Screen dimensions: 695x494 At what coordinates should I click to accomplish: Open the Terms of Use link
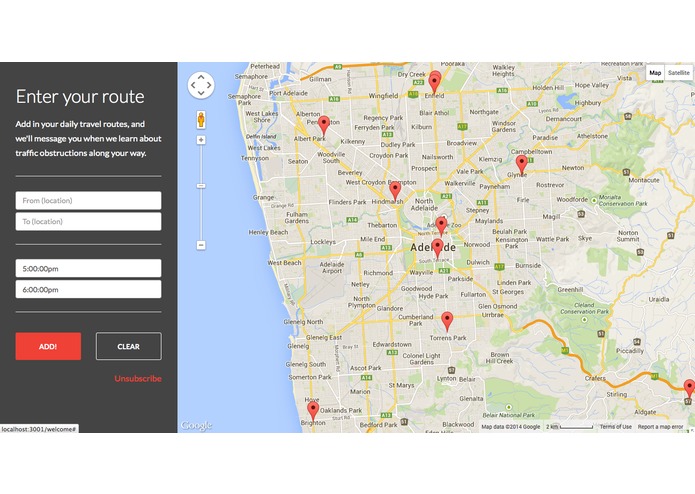[x=616, y=427]
